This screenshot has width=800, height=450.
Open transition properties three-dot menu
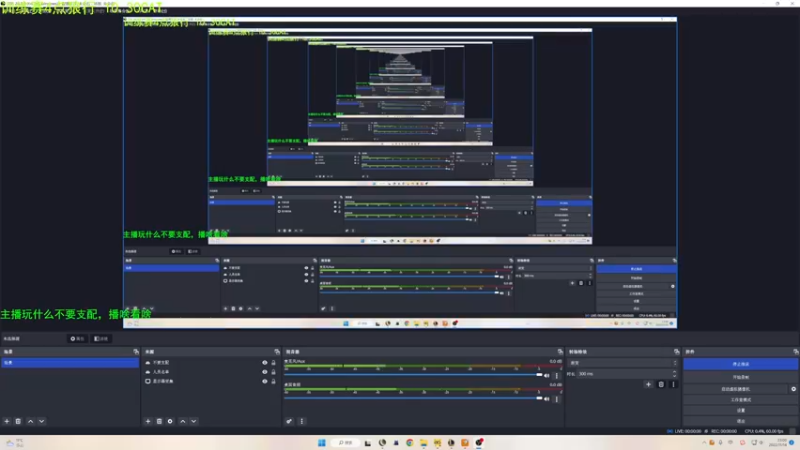(673, 385)
